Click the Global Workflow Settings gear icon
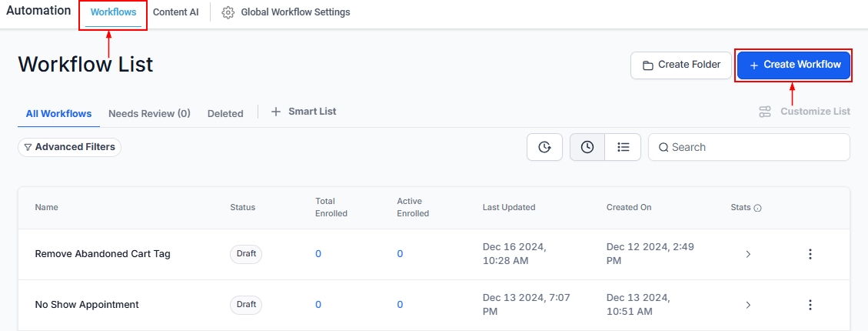Screen dimensions: 868x331 228,13
